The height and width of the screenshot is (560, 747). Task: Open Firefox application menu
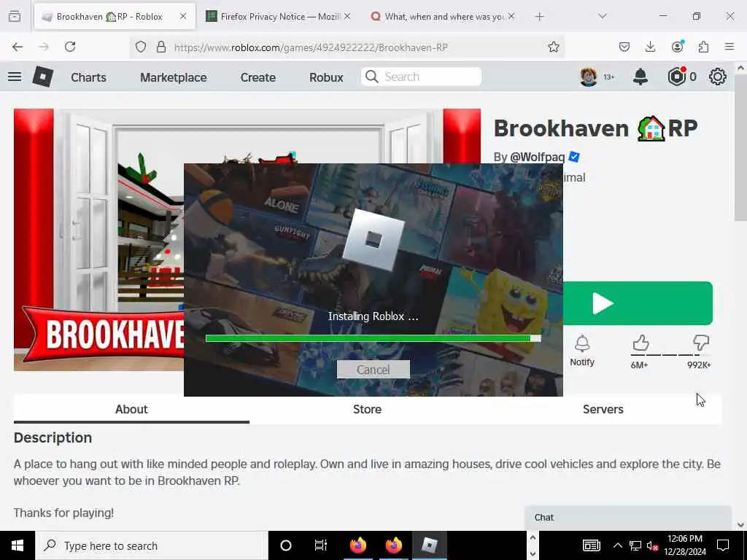[x=729, y=47]
